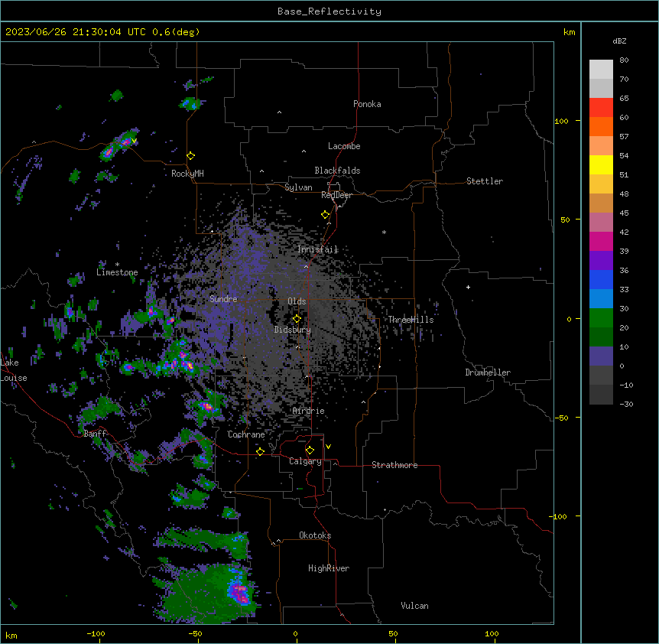Click the Blackfalds label
The width and height of the screenshot is (659, 644).
[x=337, y=171]
